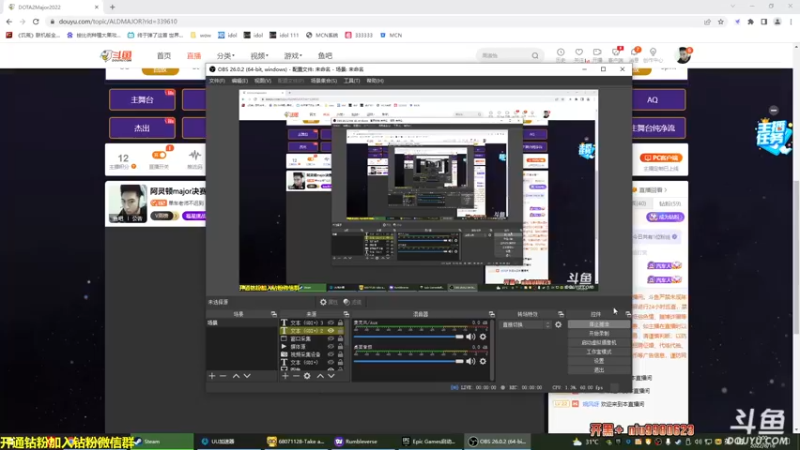Screen dimensions: 800x450
Task: Toggle visibility of video capture device source
Action: pos(331,355)
